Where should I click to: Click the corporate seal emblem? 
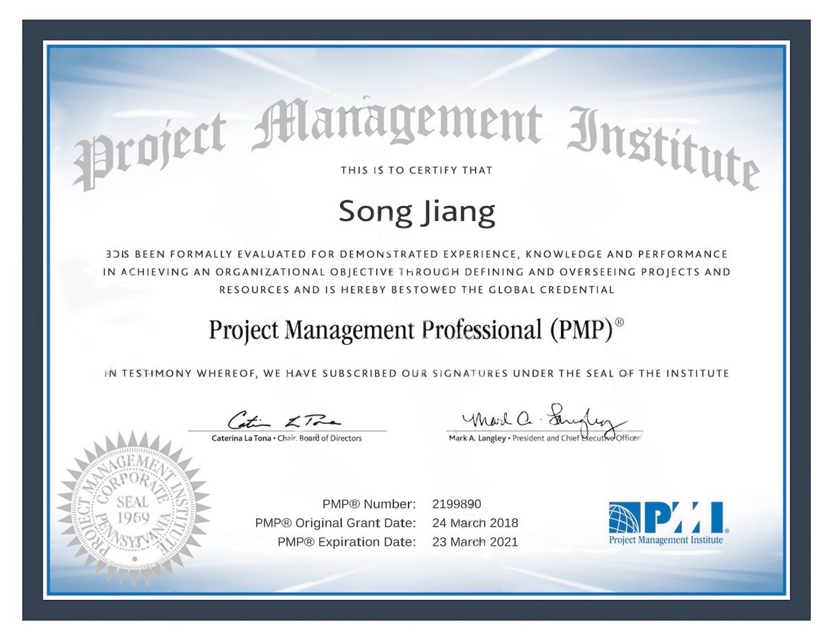pyautogui.click(x=133, y=508)
